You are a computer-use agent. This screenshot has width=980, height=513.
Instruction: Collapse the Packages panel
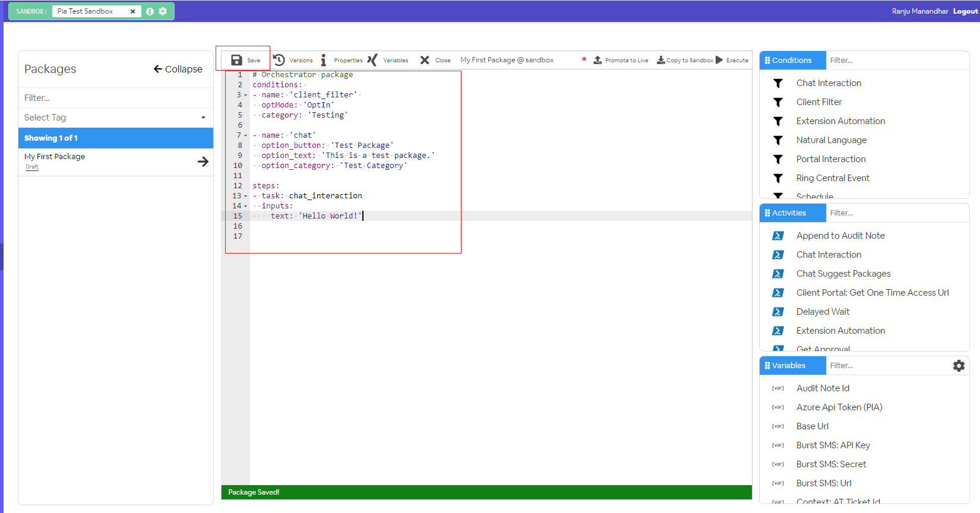178,69
